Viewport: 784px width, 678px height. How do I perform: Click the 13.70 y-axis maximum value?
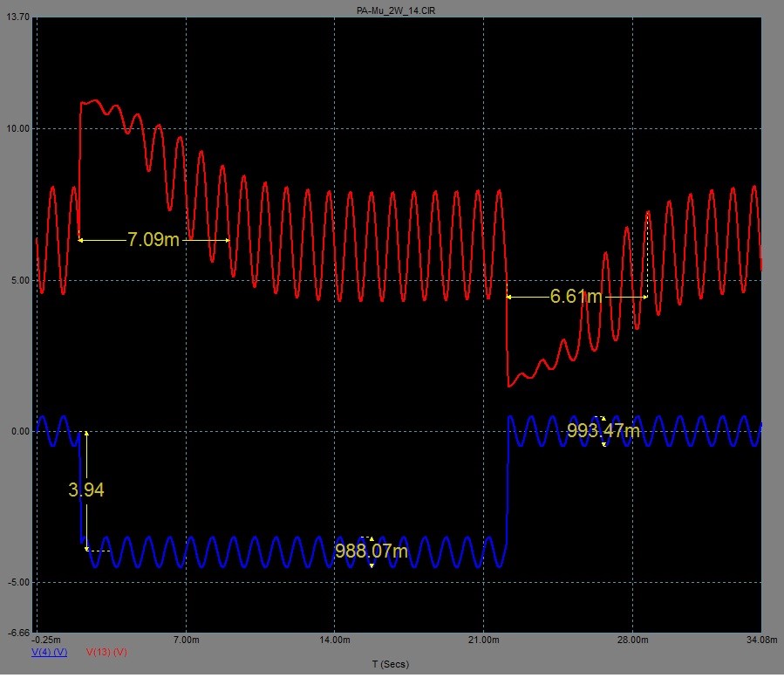(17, 17)
